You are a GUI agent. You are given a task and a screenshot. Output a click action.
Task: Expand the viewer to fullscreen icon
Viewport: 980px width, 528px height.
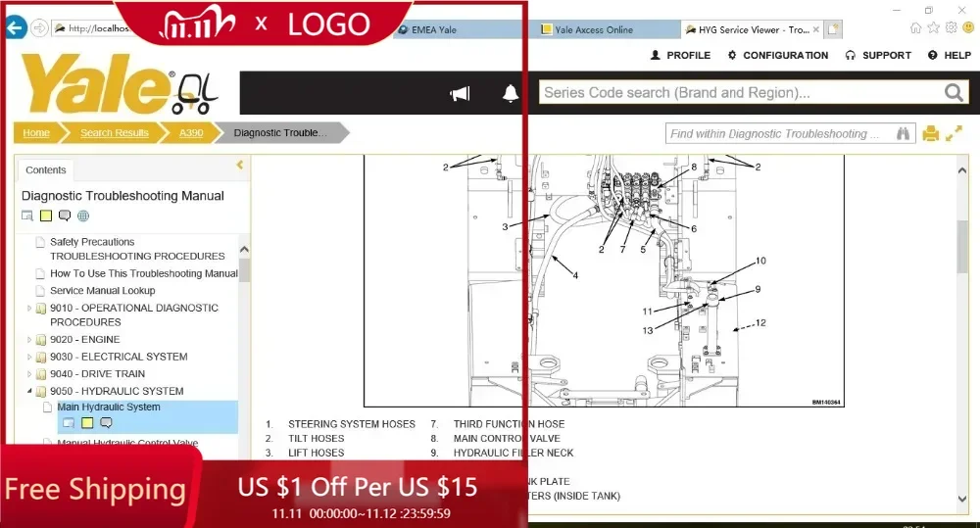click(954, 133)
